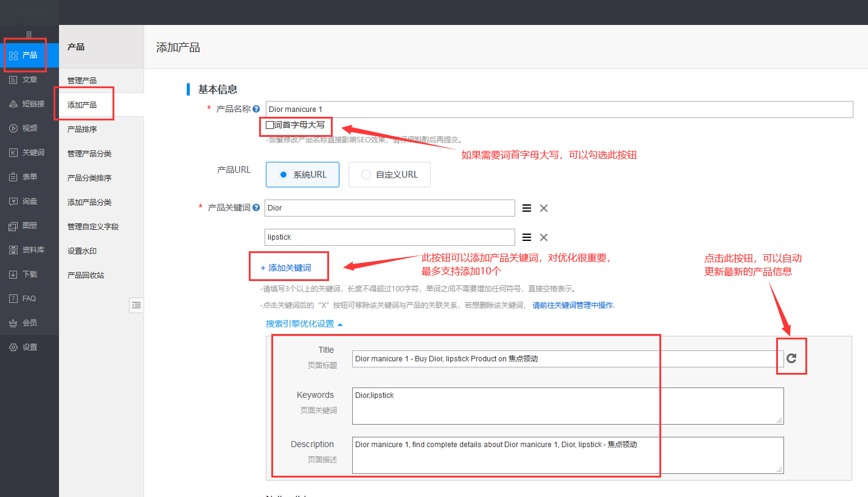The image size is (868, 497).
Task: Remove the Dior keyword with X icon
Action: [544, 208]
